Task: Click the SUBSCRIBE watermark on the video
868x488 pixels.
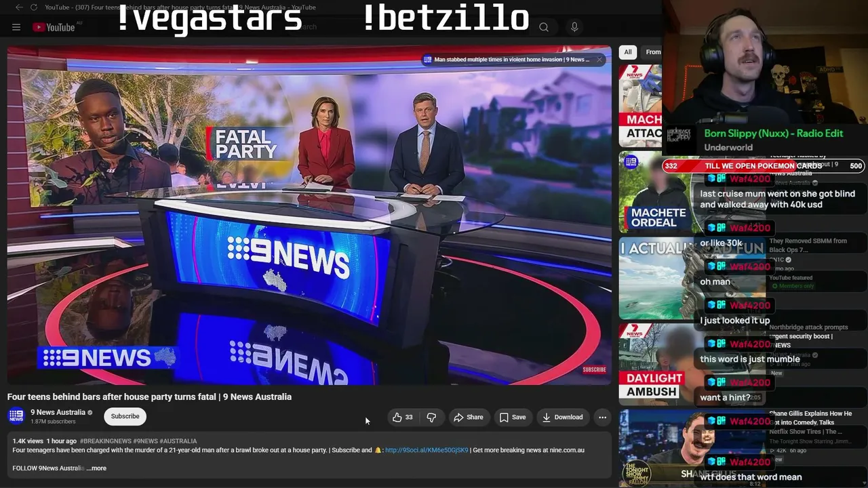Action: tap(594, 369)
